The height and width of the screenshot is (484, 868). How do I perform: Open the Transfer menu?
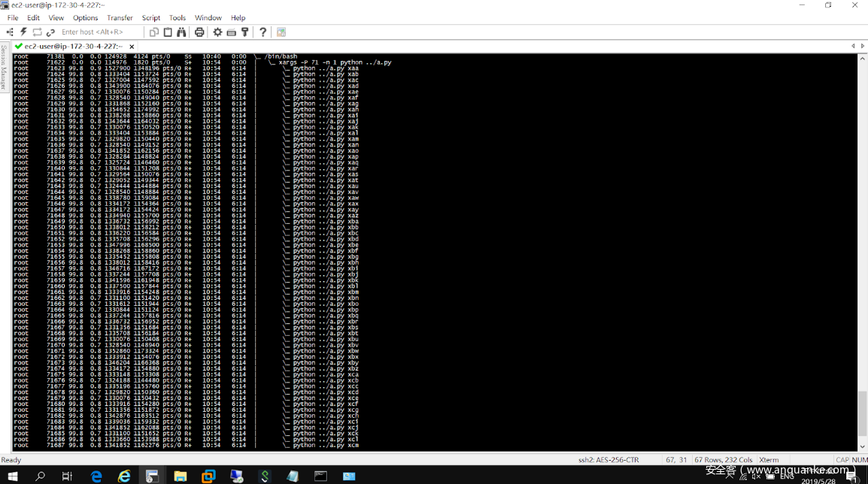pos(120,18)
